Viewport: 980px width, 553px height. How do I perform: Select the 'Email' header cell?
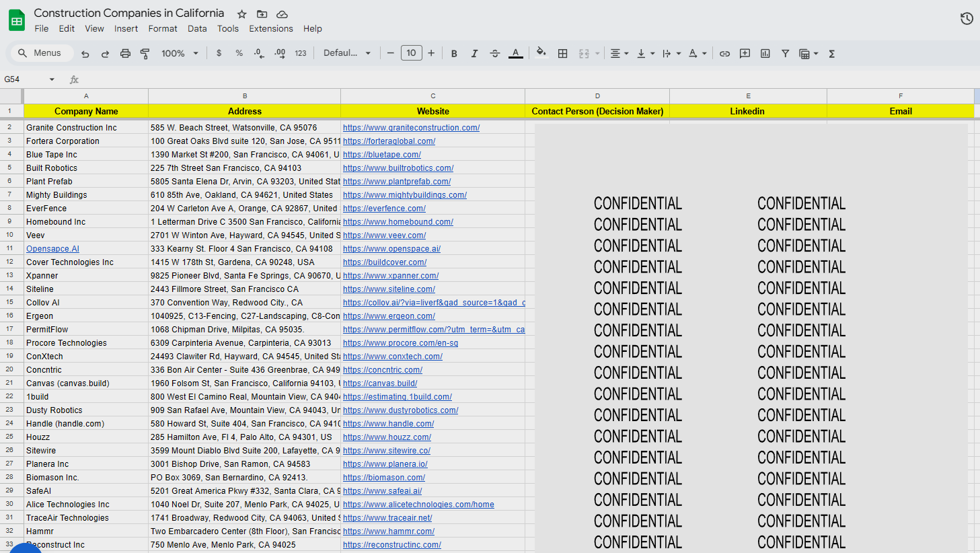(901, 111)
